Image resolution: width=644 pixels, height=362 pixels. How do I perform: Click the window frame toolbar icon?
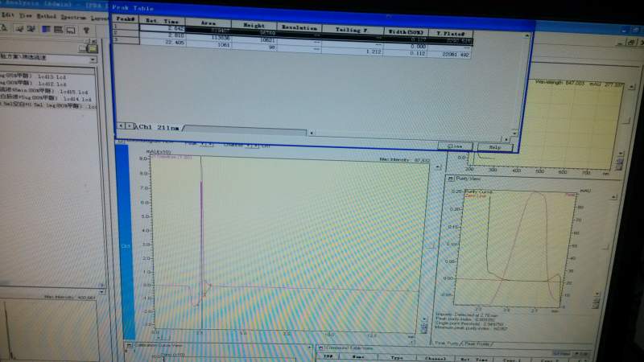coord(71,30)
